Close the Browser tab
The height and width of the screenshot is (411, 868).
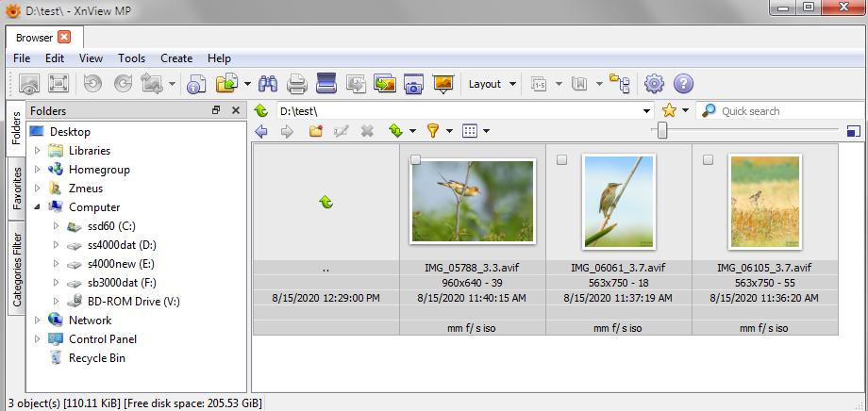64,37
